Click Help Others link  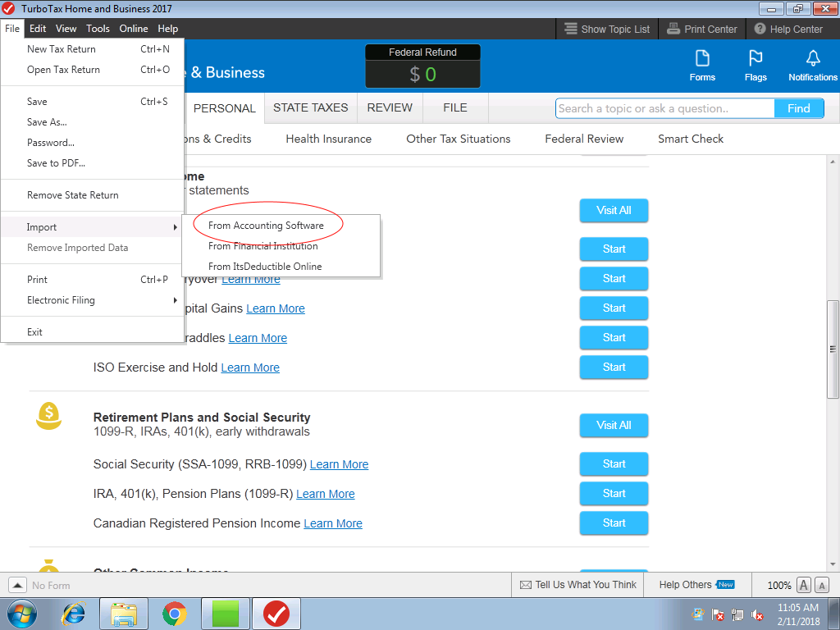point(685,584)
